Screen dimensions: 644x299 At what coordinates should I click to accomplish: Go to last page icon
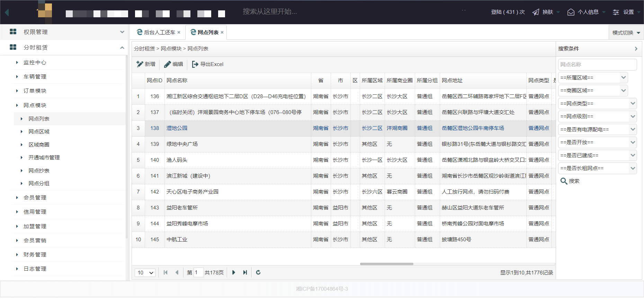(245, 272)
